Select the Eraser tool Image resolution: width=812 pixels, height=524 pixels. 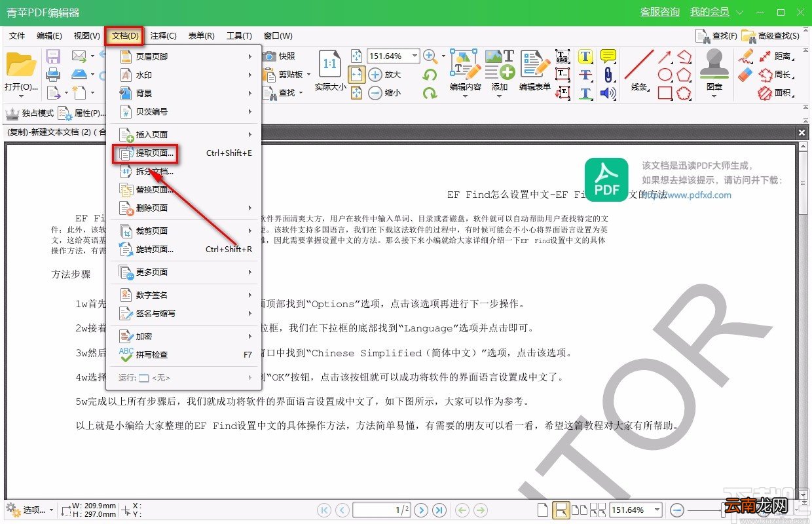coord(746,75)
